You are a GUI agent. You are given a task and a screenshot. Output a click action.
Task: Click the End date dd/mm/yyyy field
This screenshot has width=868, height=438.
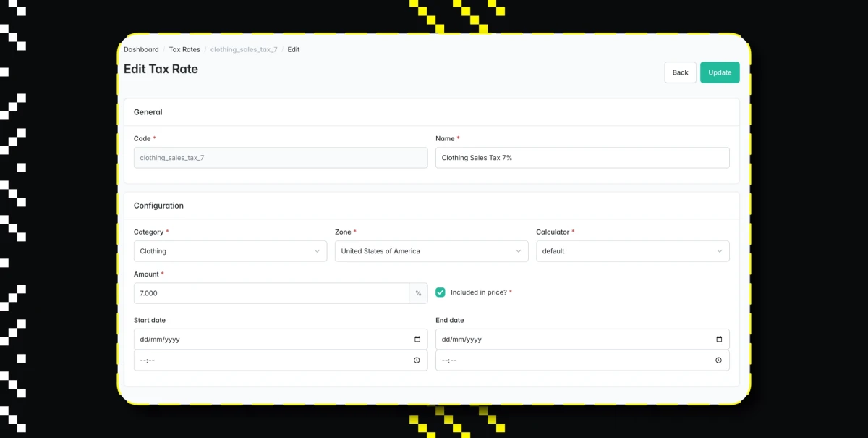(x=582, y=340)
